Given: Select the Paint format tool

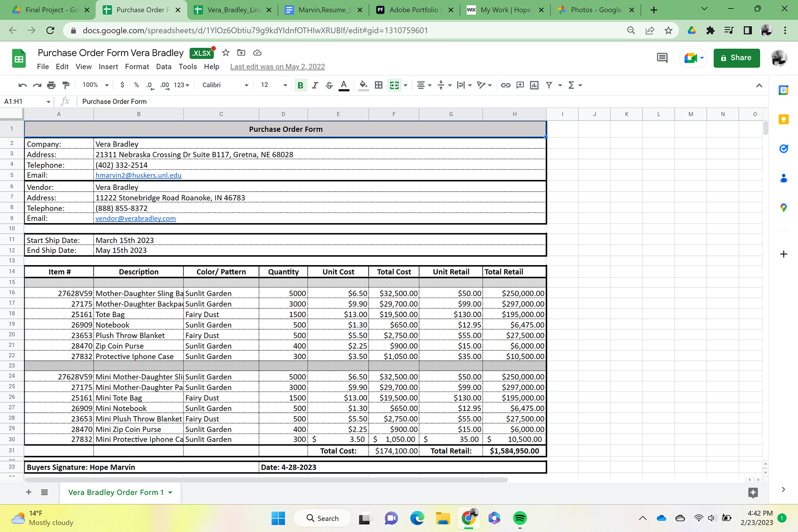Looking at the screenshot, I should [66, 85].
